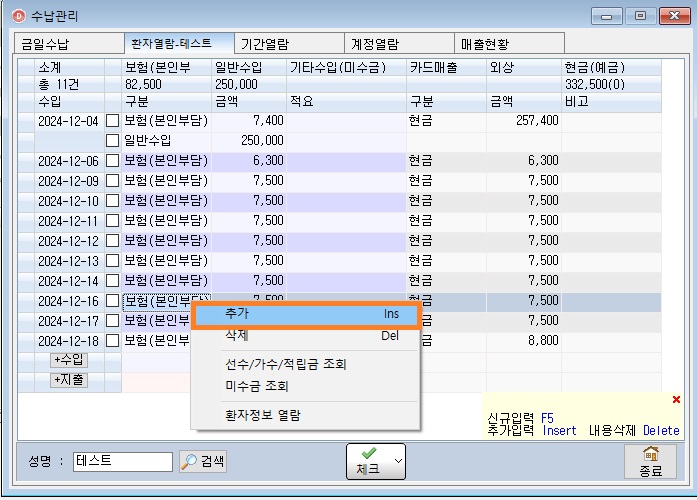The image size is (697, 500).
Task: Maximize the 수납관리 window
Action: point(640,16)
